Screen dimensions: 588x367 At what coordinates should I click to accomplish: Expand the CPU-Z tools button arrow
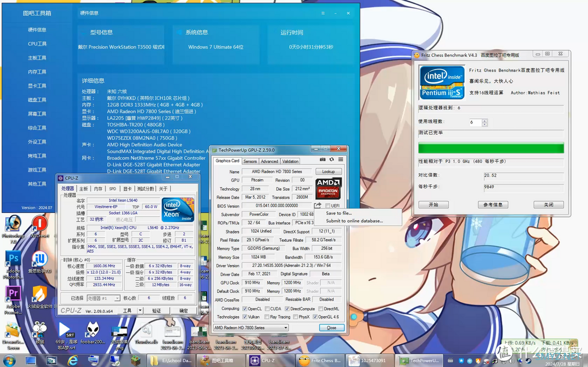[x=140, y=310]
